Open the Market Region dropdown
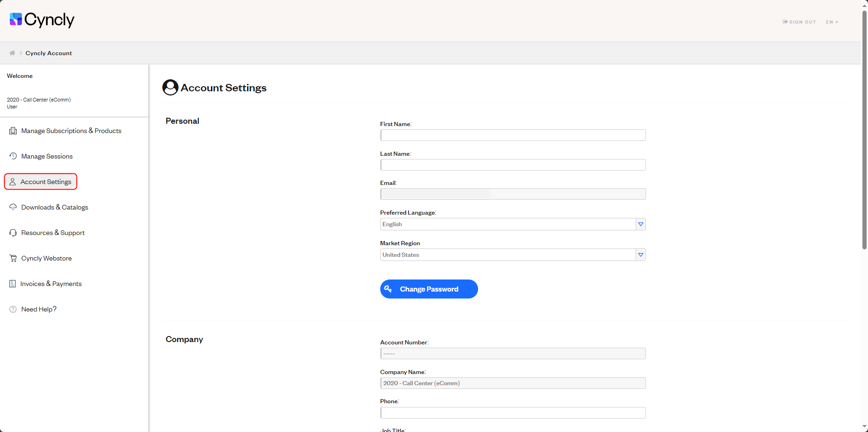The height and width of the screenshot is (432, 868). click(x=513, y=254)
